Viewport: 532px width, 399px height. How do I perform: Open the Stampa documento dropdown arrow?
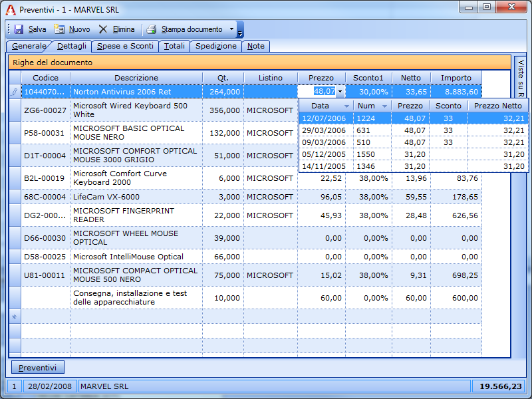[x=231, y=29]
